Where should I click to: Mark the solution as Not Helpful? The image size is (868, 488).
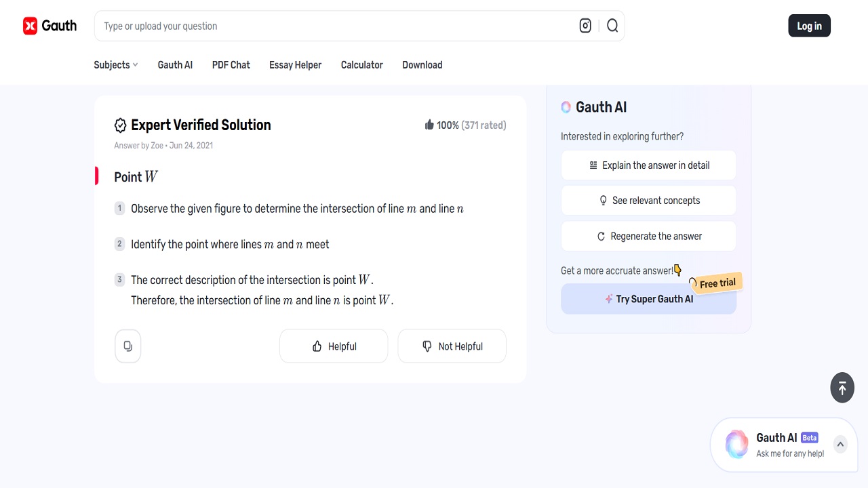point(452,346)
